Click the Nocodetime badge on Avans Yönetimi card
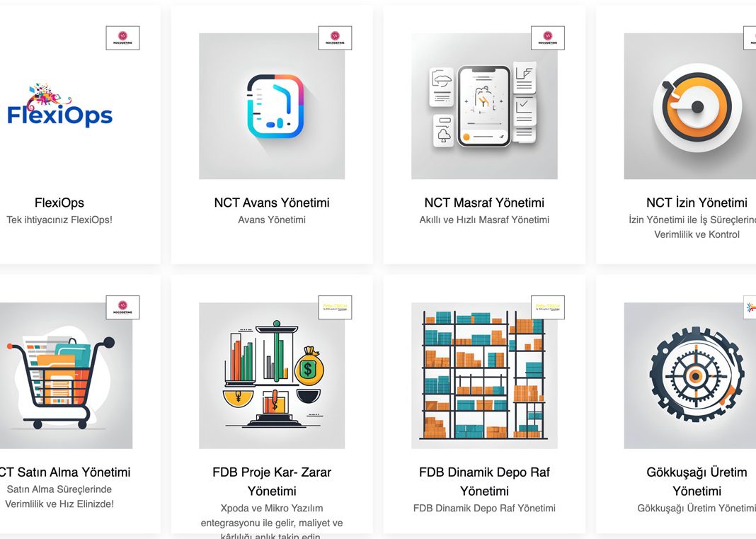756x539 pixels. pyautogui.click(x=335, y=38)
